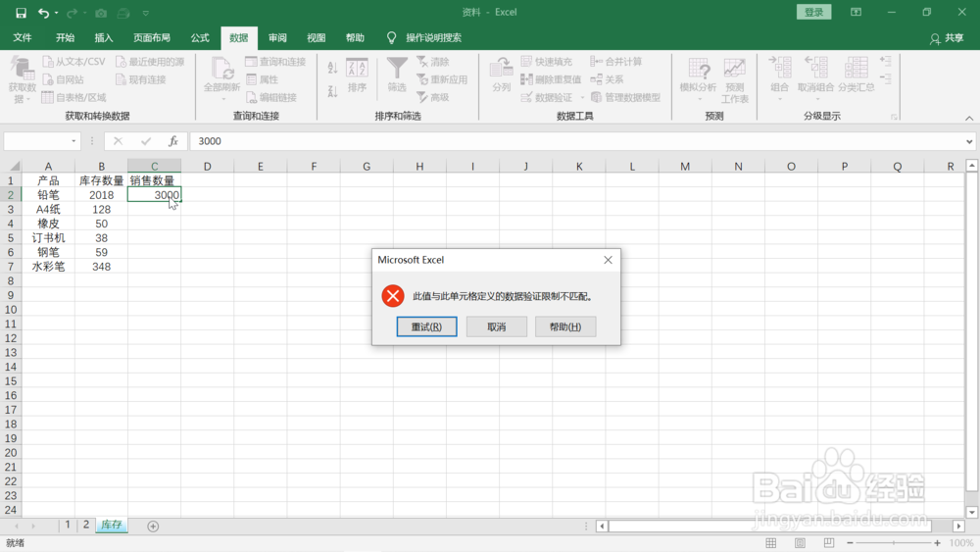Click the Undo arrow icon
980x552 pixels.
(42, 13)
